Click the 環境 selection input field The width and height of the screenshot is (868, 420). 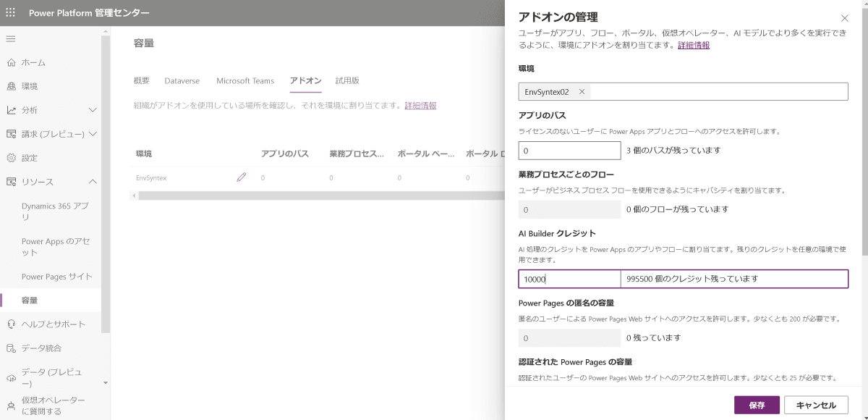point(683,92)
